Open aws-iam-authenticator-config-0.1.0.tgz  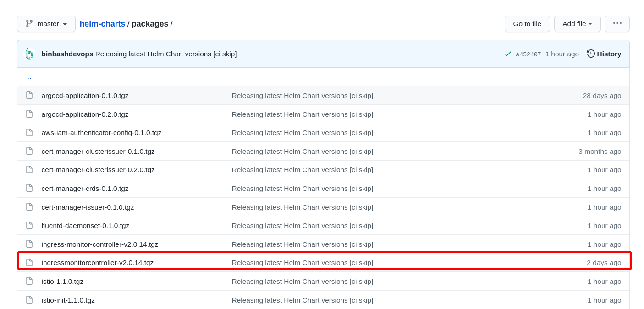click(101, 133)
